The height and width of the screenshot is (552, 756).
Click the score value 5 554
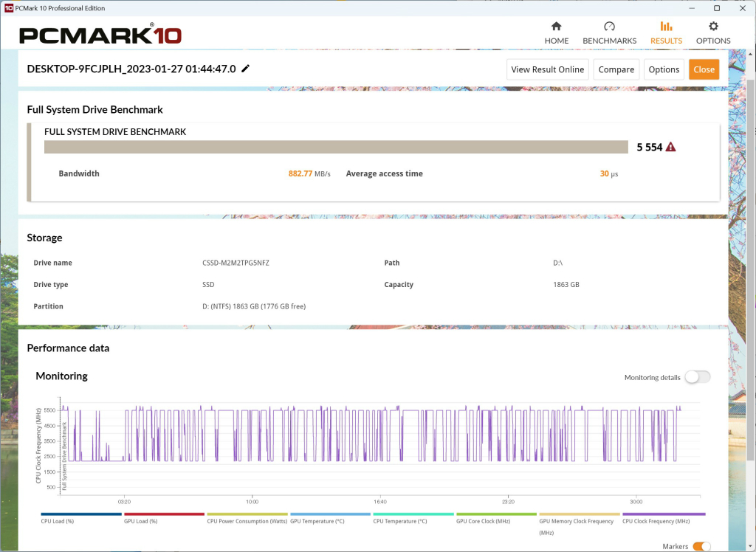click(650, 147)
